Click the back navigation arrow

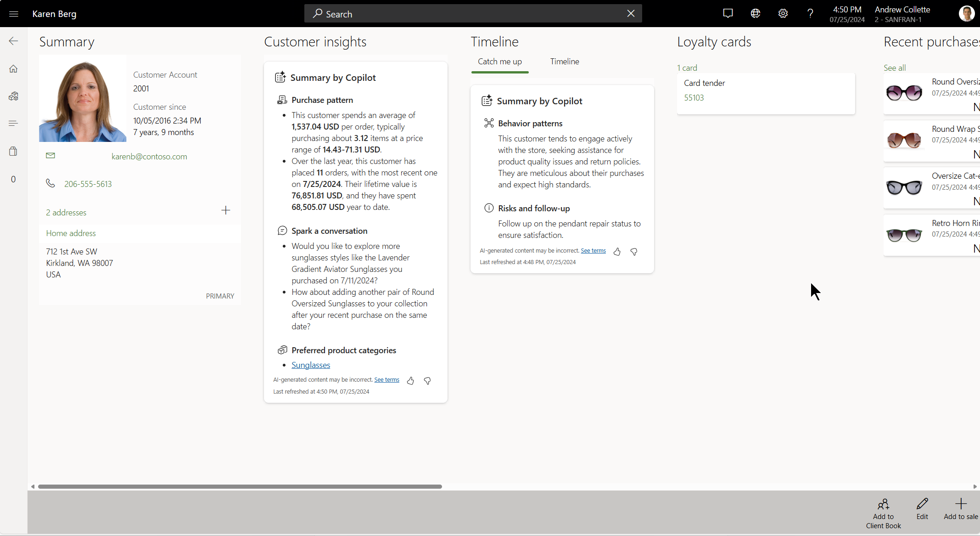tap(13, 41)
